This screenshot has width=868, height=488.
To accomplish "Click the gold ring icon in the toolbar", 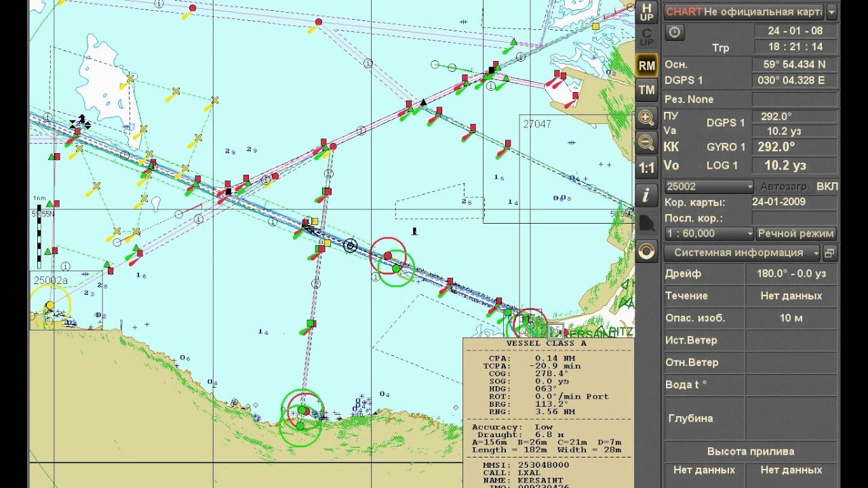I will point(647,251).
